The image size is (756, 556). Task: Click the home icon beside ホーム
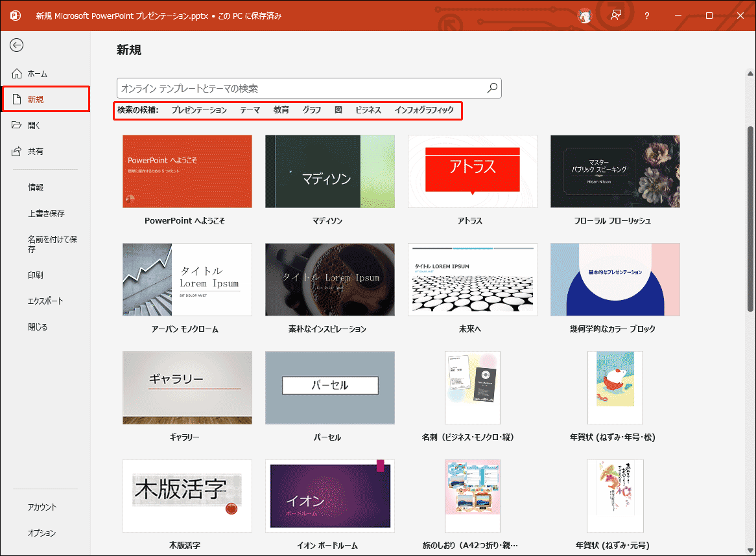pyautogui.click(x=17, y=73)
